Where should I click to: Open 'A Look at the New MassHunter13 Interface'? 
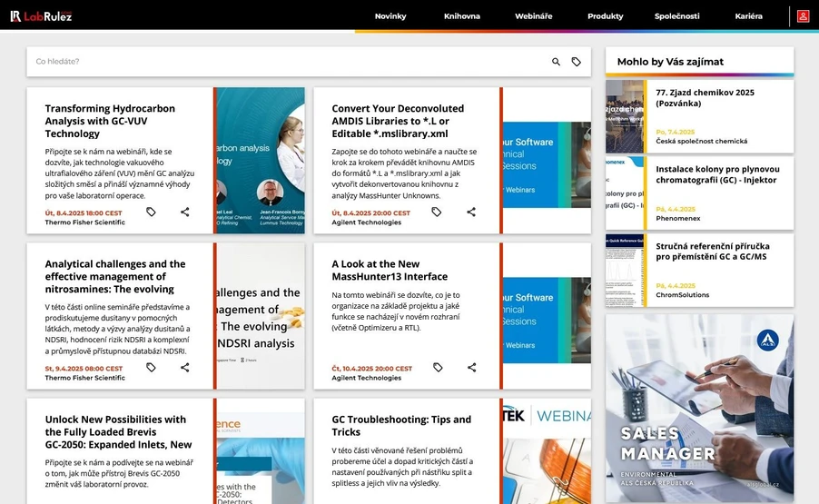(390, 270)
